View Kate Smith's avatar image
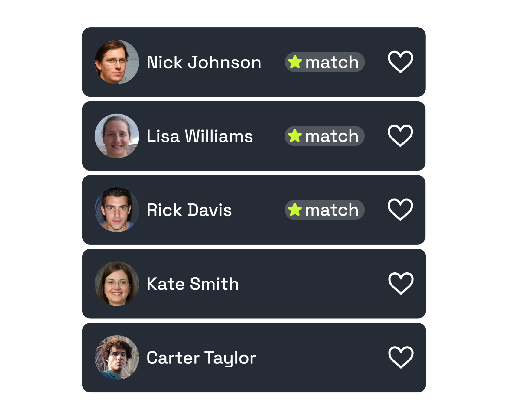The height and width of the screenshot is (420, 508). [x=117, y=284]
